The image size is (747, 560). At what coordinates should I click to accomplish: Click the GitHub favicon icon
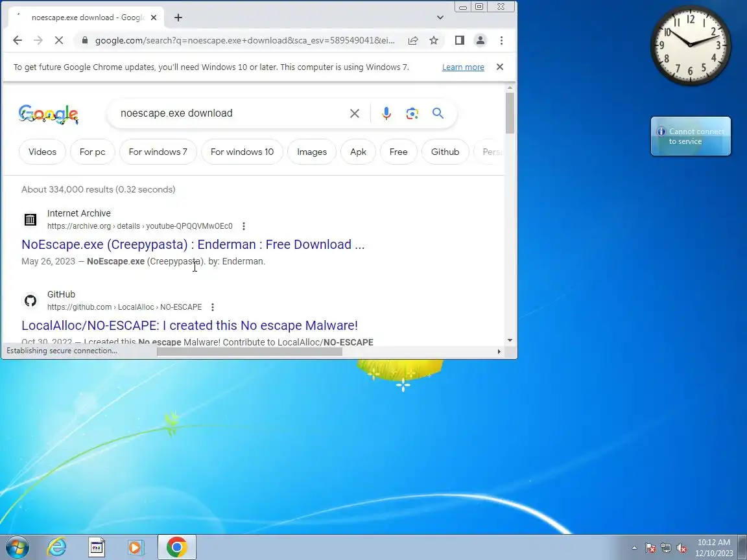(30, 301)
